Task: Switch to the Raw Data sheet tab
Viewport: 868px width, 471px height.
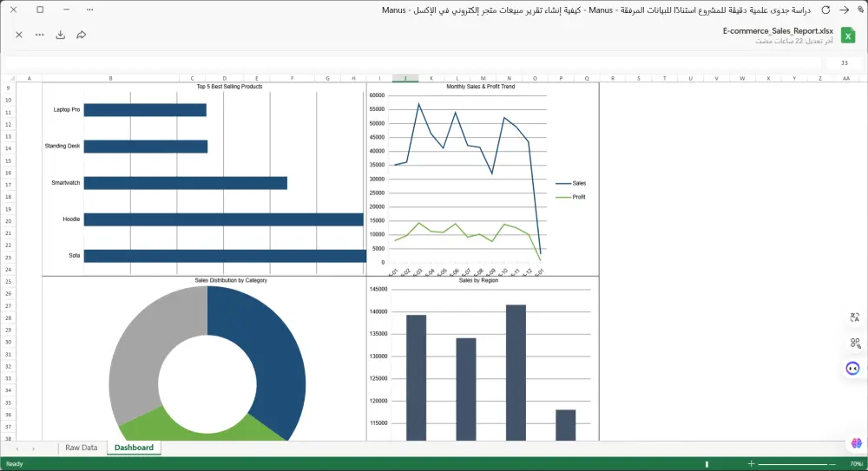Action: tap(82, 448)
